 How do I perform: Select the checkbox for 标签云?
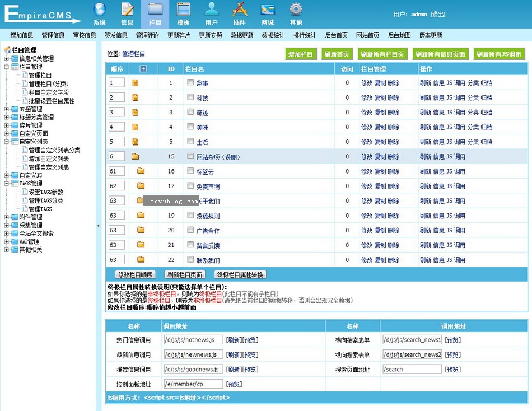click(190, 171)
